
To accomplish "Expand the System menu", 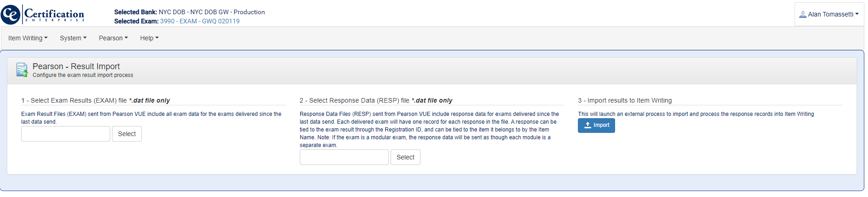I will coord(73,38).
